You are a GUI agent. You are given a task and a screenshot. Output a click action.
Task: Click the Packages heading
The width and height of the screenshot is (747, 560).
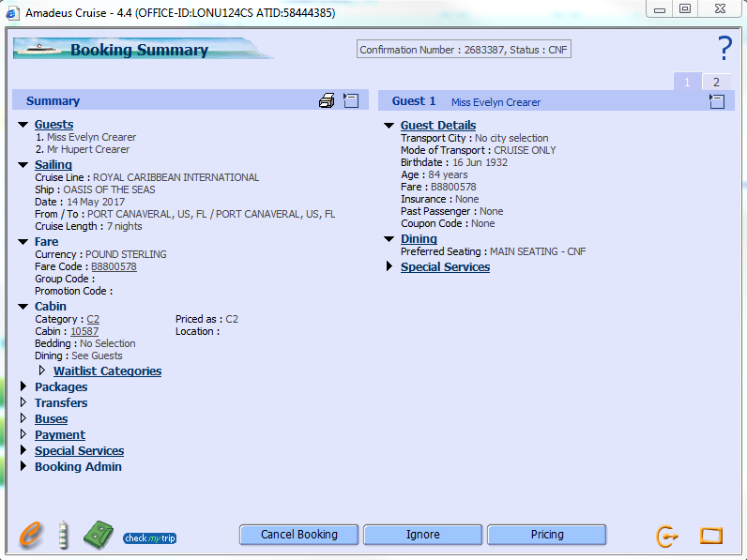tap(61, 387)
